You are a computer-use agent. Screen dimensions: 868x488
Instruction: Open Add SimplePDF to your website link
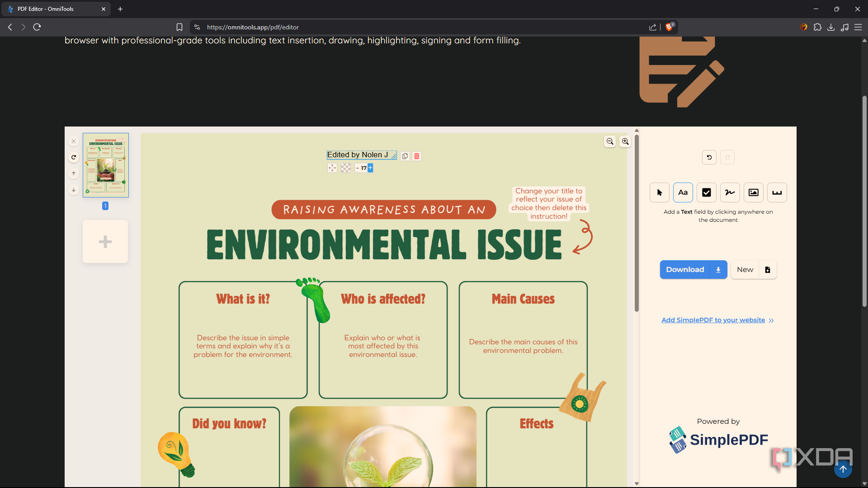717,320
